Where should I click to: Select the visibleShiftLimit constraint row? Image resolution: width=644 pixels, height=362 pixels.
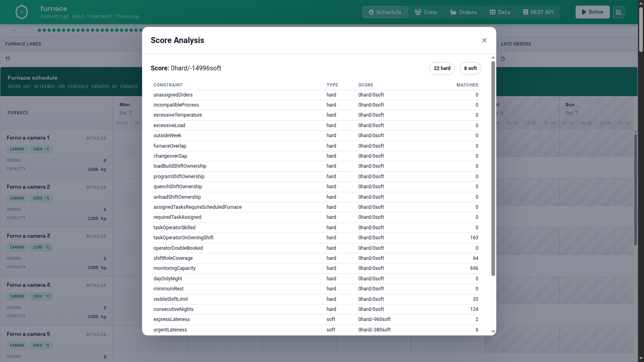coord(316,299)
